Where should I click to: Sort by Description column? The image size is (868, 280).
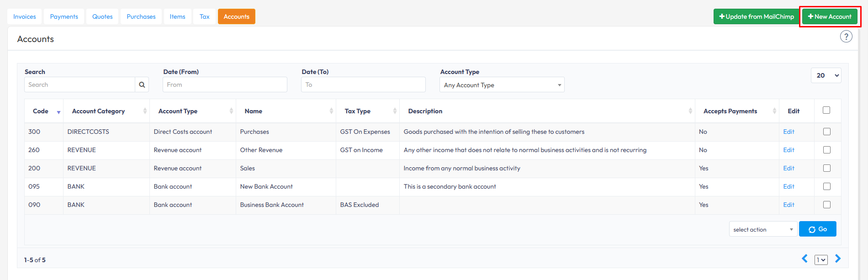click(547, 111)
